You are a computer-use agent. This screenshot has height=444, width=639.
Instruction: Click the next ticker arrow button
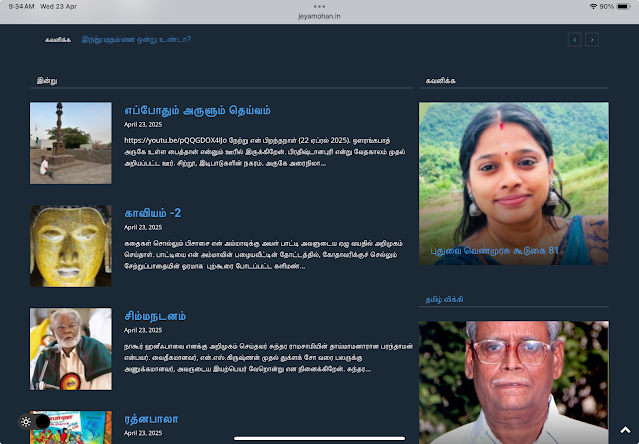(592, 40)
